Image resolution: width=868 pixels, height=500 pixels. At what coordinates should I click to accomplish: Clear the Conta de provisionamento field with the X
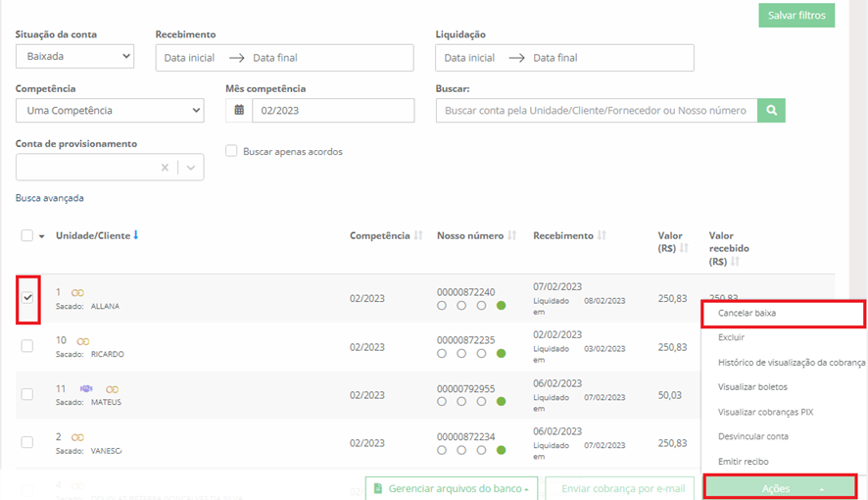[165, 168]
